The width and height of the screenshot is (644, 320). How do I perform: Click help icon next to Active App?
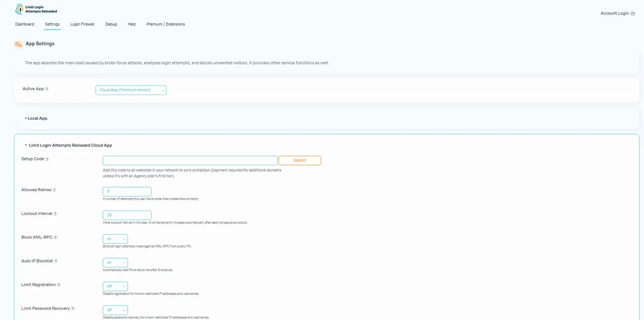pyautogui.click(x=47, y=89)
